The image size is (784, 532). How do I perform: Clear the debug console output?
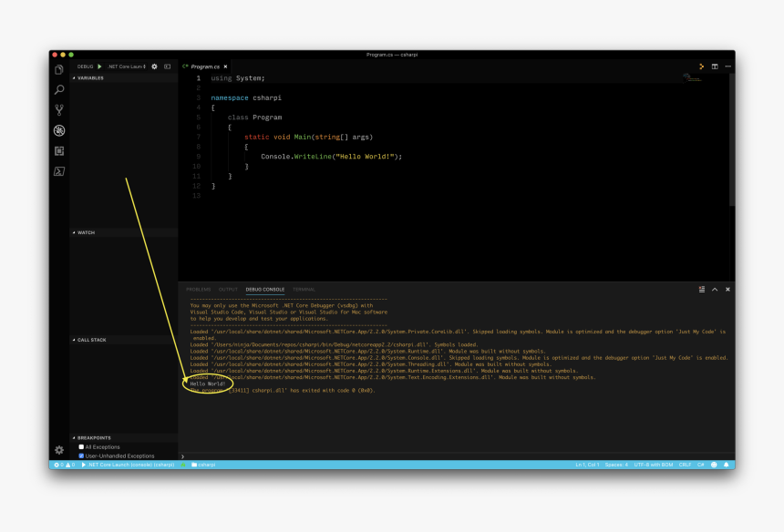point(702,289)
